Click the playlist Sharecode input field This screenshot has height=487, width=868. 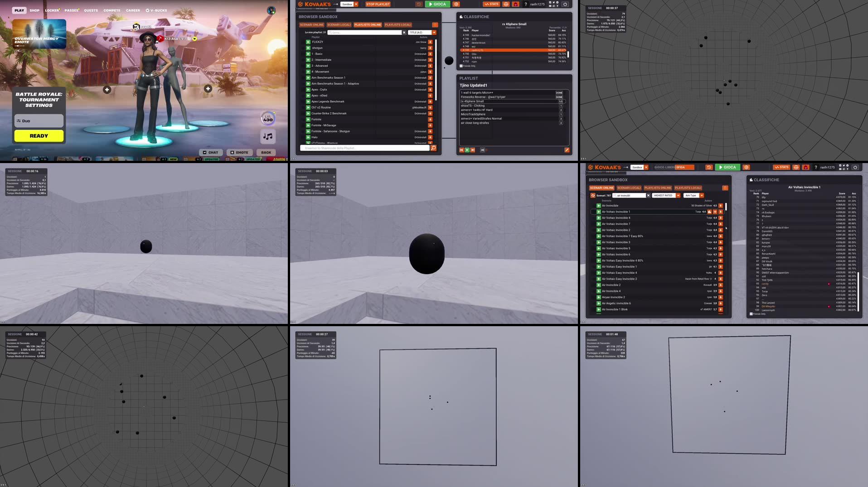[365, 148]
